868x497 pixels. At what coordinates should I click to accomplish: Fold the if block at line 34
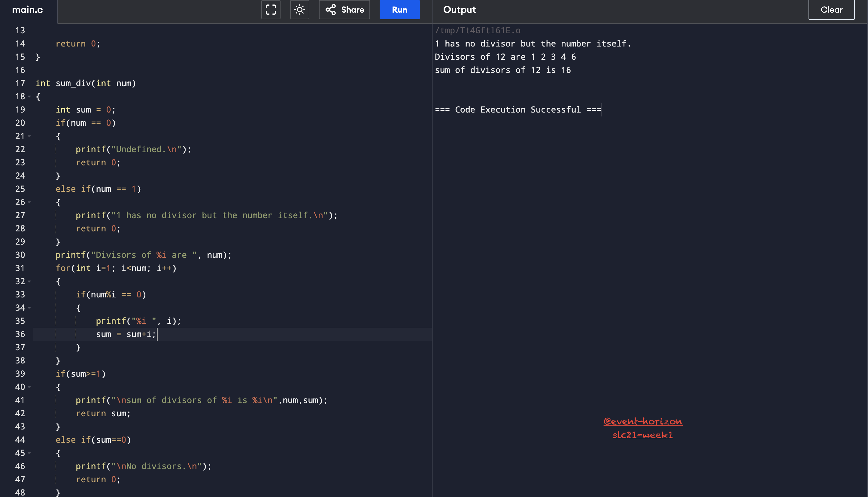(x=29, y=308)
